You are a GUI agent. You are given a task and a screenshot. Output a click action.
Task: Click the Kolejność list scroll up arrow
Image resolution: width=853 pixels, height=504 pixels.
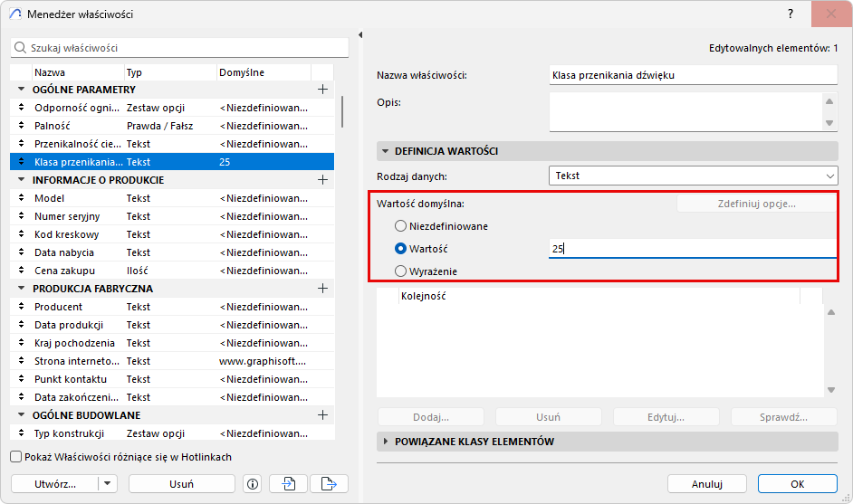pyautogui.click(x=831, y=312)
